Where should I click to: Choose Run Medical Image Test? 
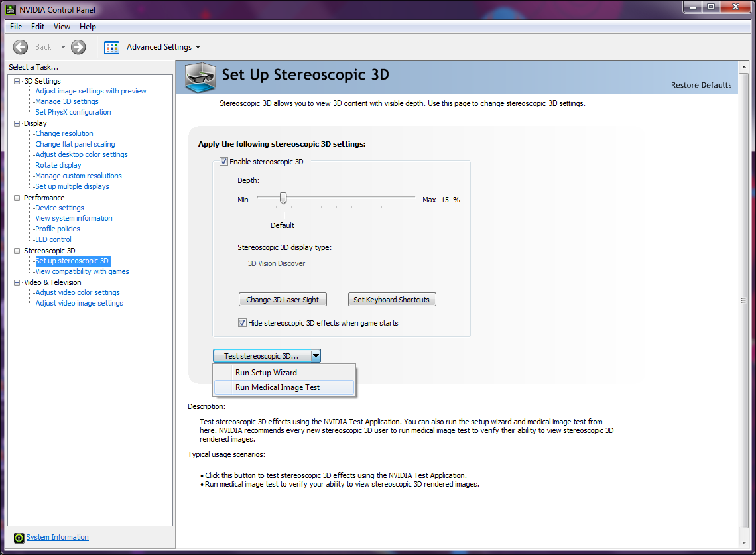(284, 387)
